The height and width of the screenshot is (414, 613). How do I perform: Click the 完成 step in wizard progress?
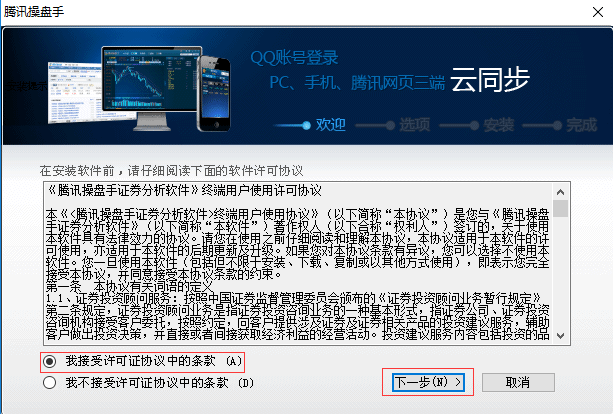click(581, 125)
